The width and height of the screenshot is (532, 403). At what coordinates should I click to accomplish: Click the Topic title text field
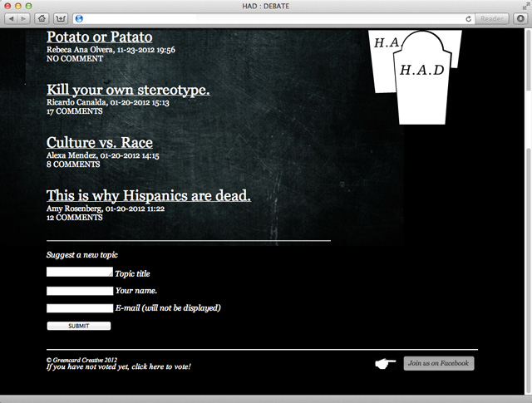pyautogui.click(x=80, y=272)
